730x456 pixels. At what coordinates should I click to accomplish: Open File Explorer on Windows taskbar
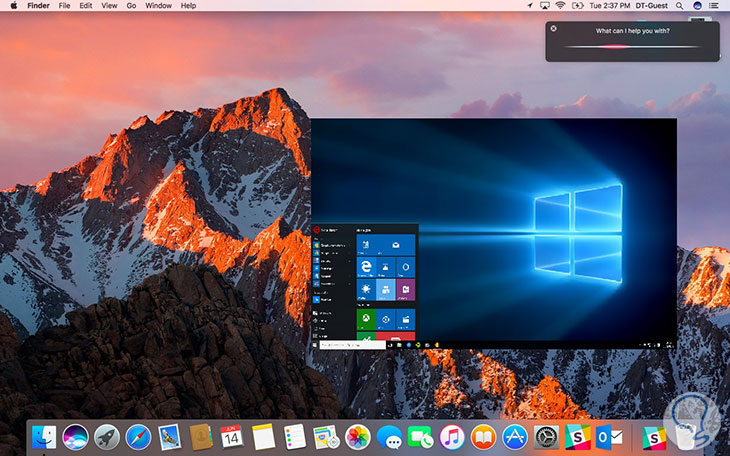[x=399, y=345]
